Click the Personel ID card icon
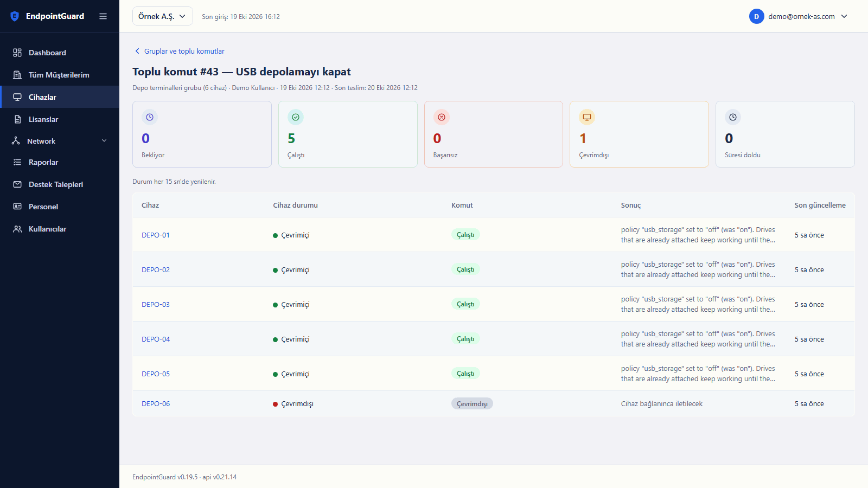The width and height of the screenshot is (868, 488). [x=17, y=207]
